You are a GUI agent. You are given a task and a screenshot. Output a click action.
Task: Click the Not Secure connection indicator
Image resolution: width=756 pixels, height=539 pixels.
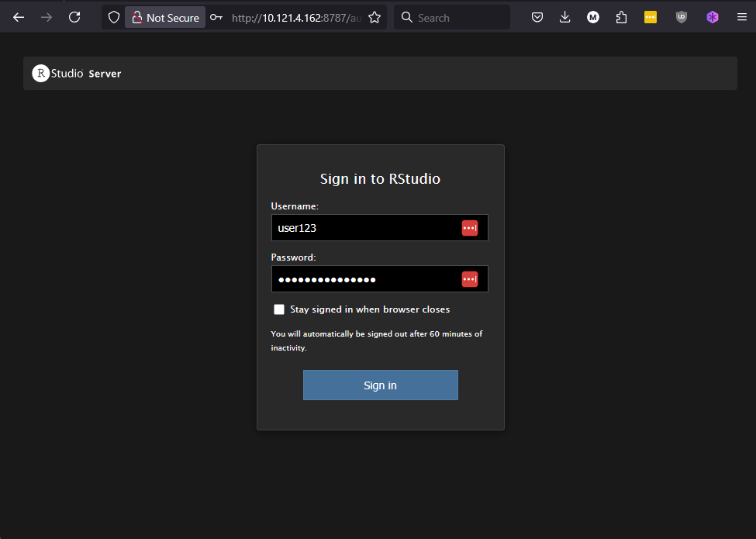coord(165,18)
